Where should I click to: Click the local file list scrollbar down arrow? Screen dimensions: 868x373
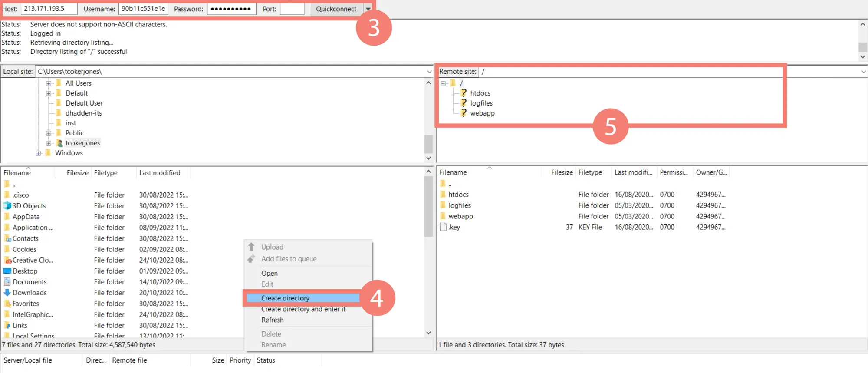428,333
